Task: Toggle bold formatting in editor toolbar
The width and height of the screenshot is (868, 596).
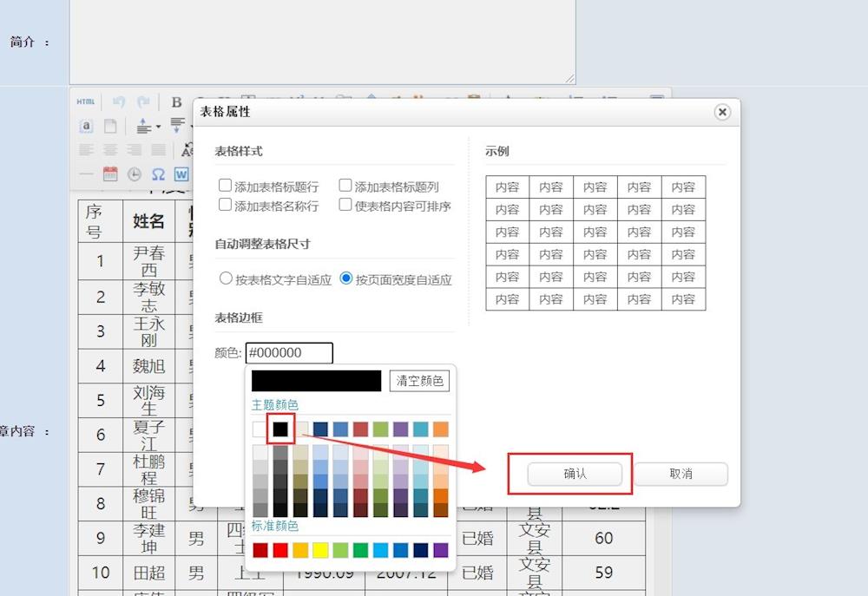Action: click(176, 102)
